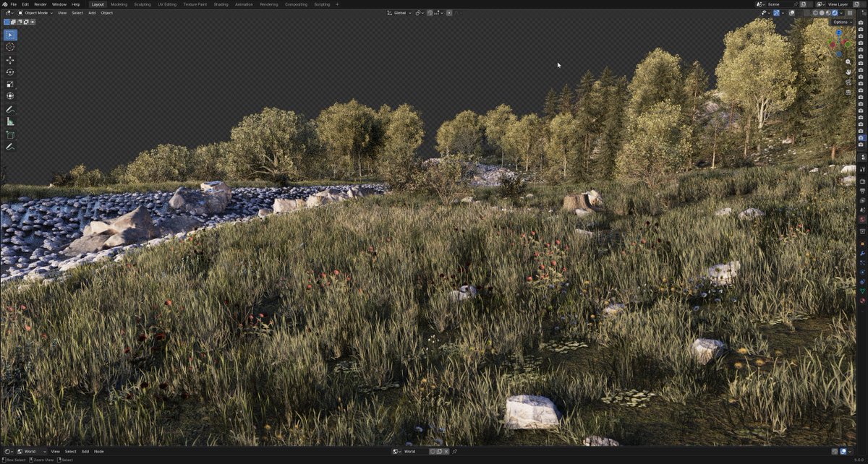868x464 pixels.
Task: Open the Material properties tab
Action: (x=862, y=301)
